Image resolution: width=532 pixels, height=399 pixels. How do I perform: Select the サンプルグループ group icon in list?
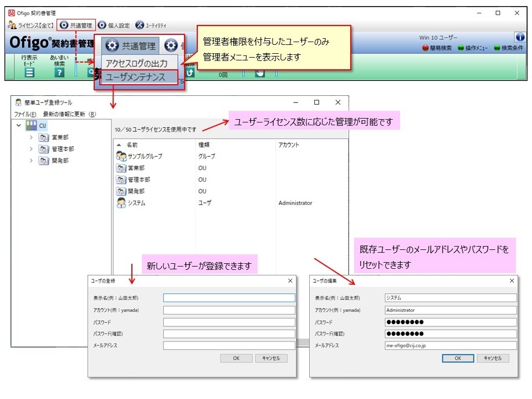pyautogui.click(x=121, y=156)
